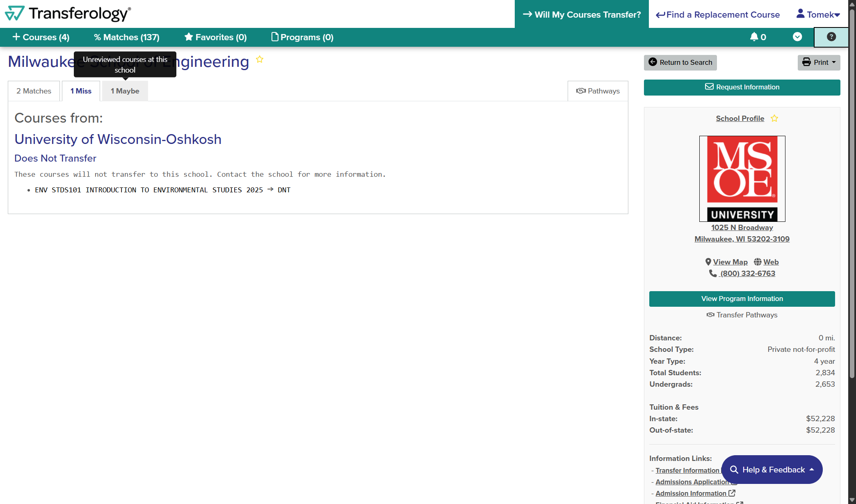
Task: Open the School Profile link
Action: [740, 119]
